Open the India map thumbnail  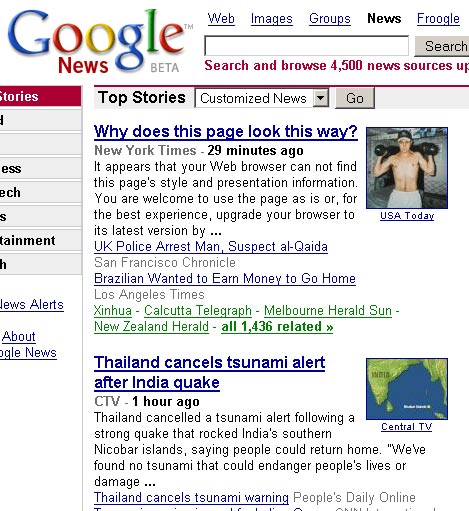click(x=407, y=389)
